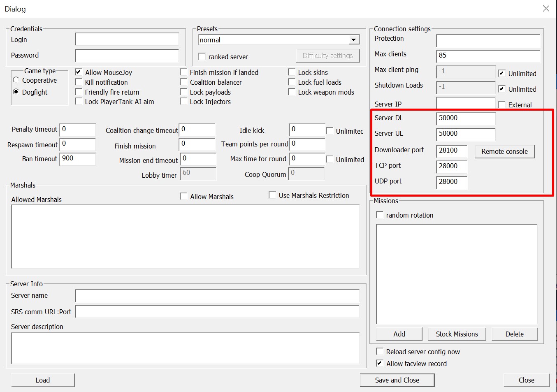
Task: Select the Dogfight game type
Action: pos(16,92)
